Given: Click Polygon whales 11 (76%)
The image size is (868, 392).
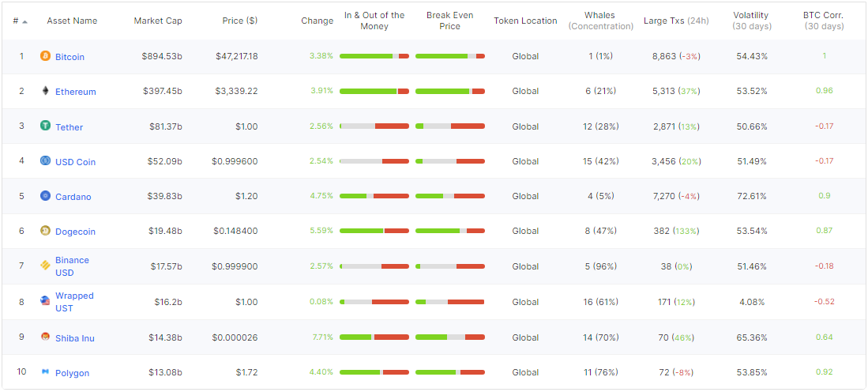Looking at the screenshot, I should (x=600, y=372).
